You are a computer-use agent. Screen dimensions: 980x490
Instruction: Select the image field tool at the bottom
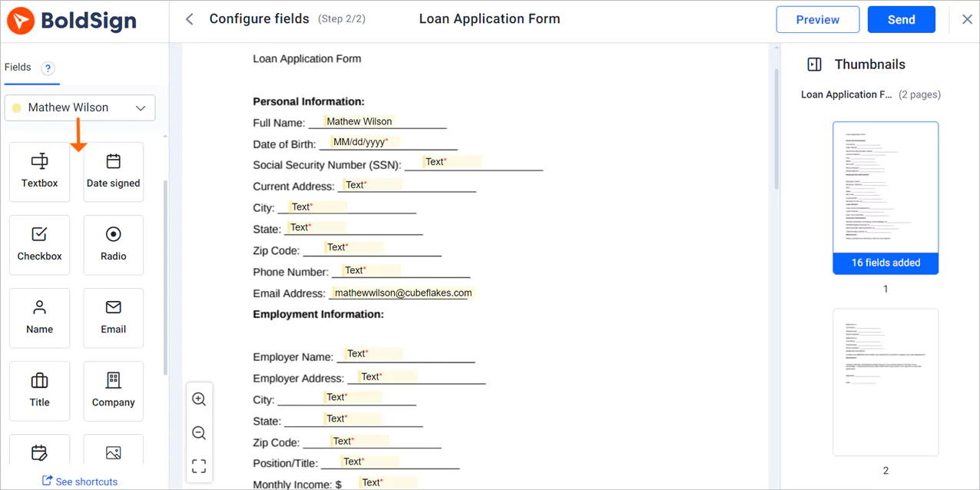[114, 450]
